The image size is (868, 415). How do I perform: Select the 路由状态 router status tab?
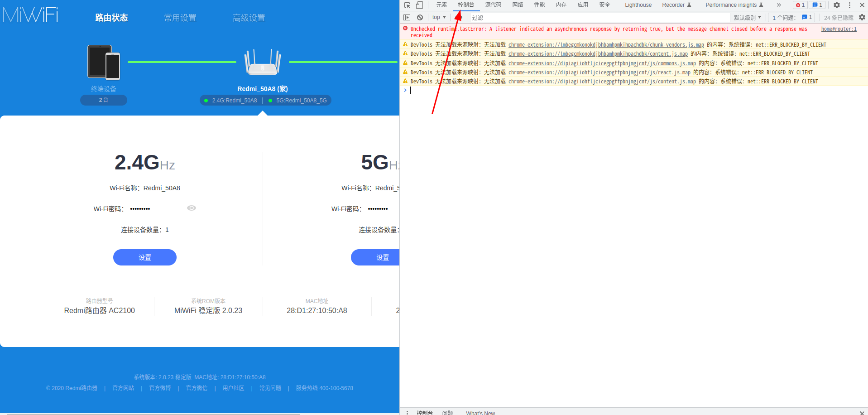(111, 18)
